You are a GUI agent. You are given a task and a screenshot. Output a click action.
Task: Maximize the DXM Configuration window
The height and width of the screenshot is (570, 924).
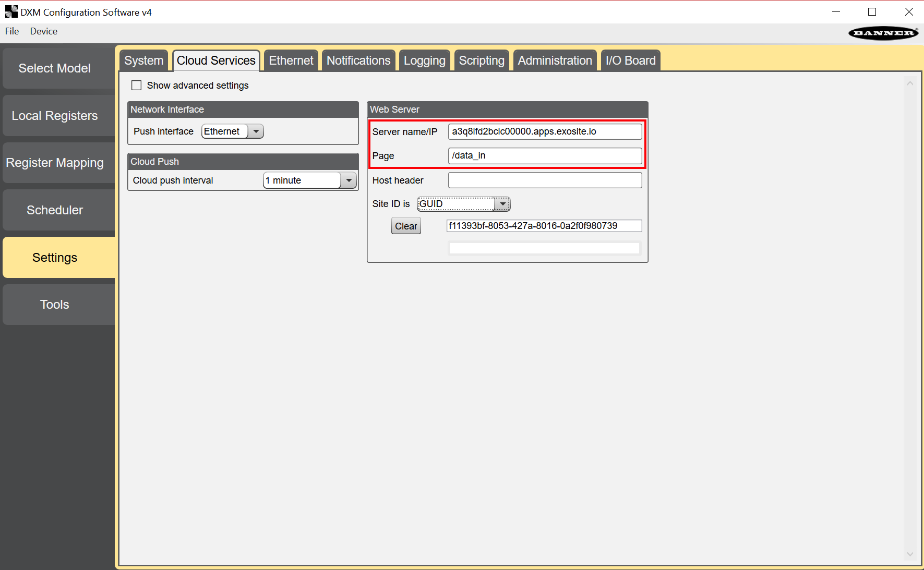(x=872, y=12)
